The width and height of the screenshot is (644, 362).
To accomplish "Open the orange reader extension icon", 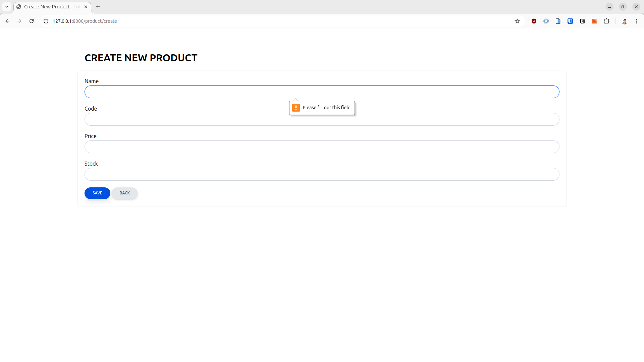I will point(594,21).
